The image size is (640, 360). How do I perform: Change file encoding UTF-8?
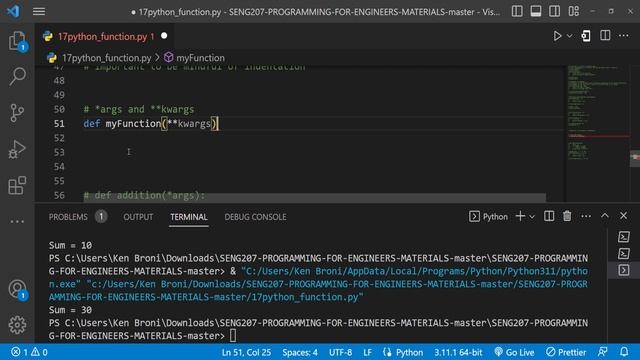pos(340,352)
